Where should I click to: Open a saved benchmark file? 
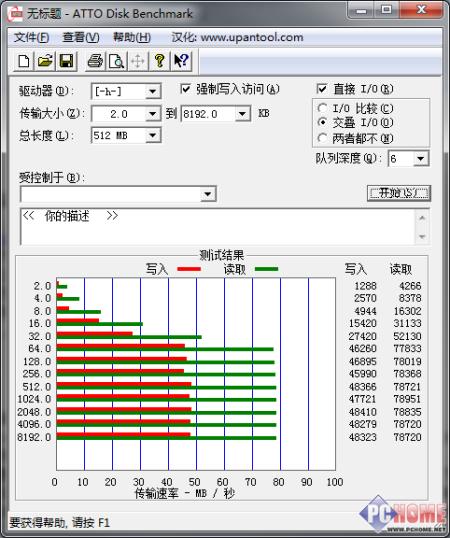point(45,61)
